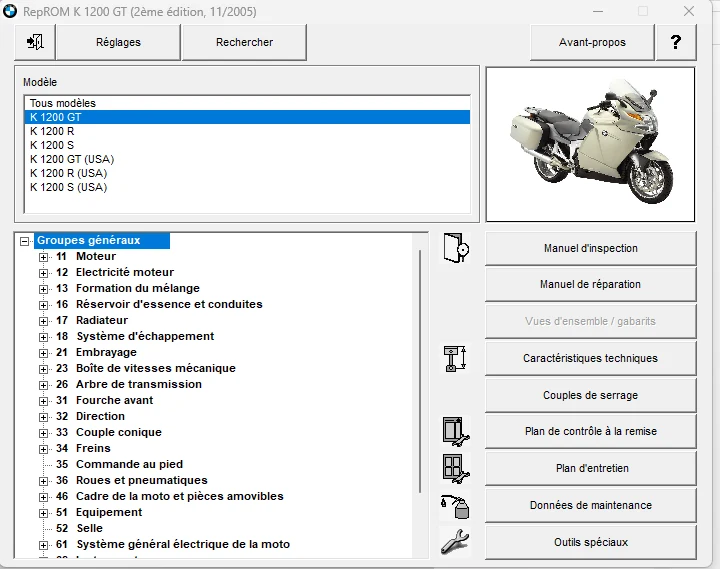Collapse the Groupes généraux root node

[x=25, y=241]
